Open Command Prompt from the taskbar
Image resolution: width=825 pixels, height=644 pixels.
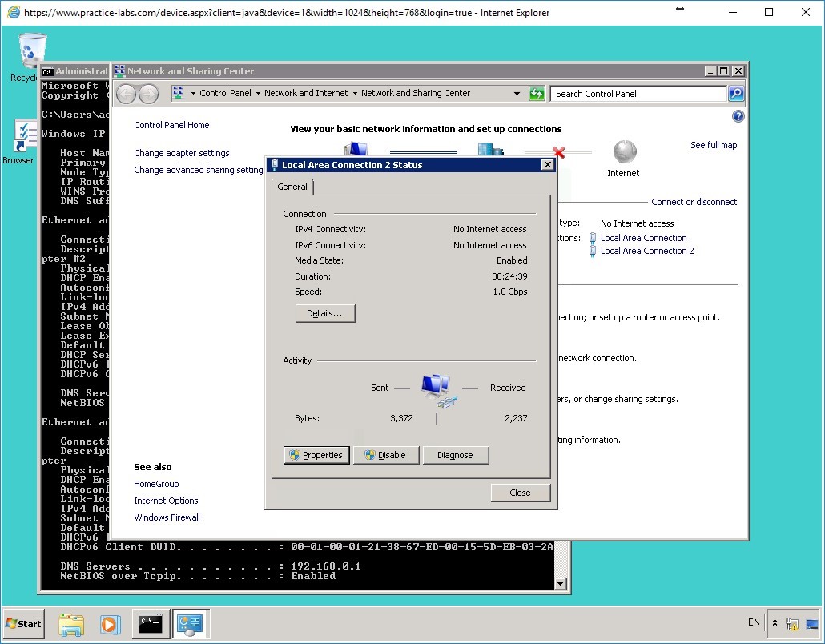[151, 623]
